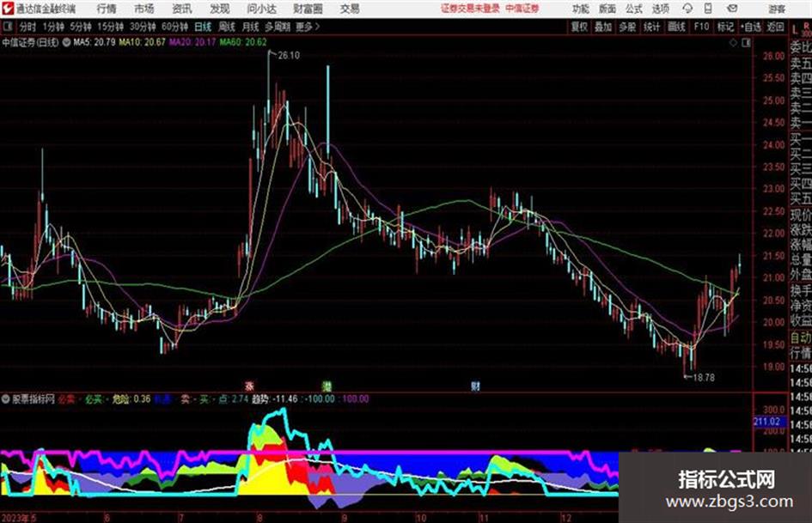Click the 叠加 overlay toolbar button

point(603,27)
